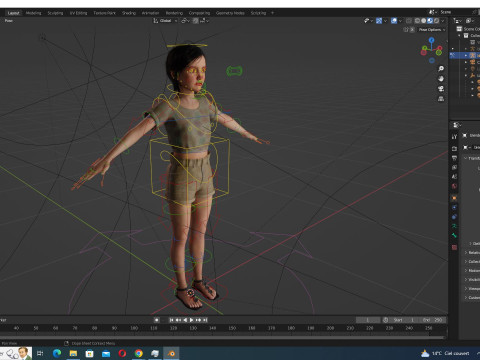Click the End frame field in timeline
Viewport: 480px width, 360px height.
point(432,320)
